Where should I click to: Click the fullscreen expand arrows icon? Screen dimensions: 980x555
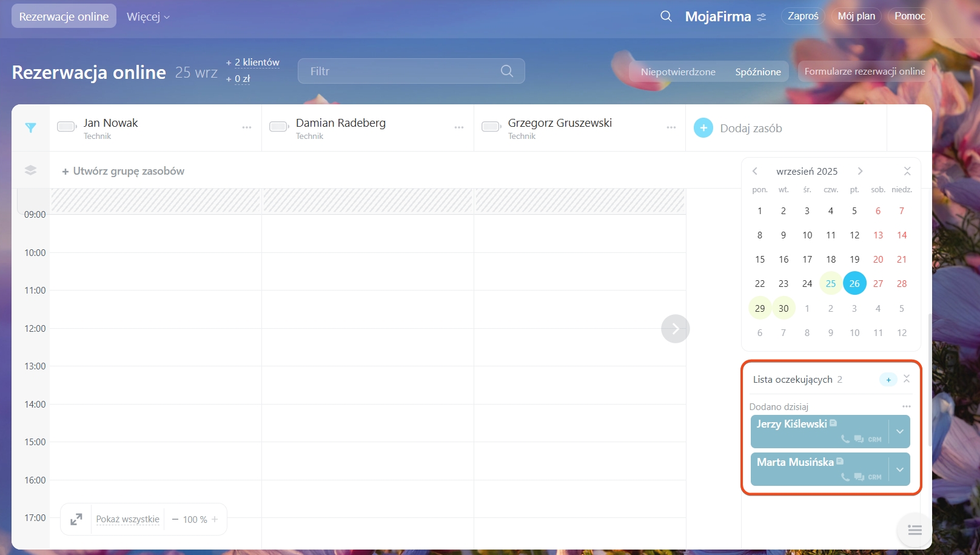76,519
